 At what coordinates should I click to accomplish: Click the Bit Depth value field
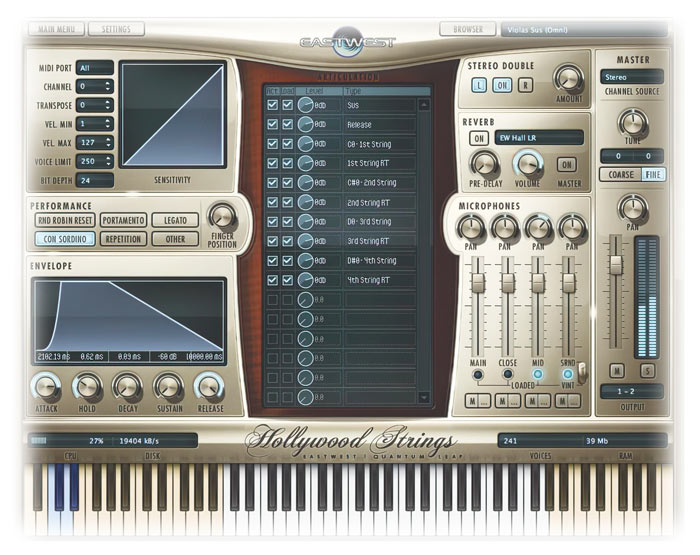(x=95, y=180)
